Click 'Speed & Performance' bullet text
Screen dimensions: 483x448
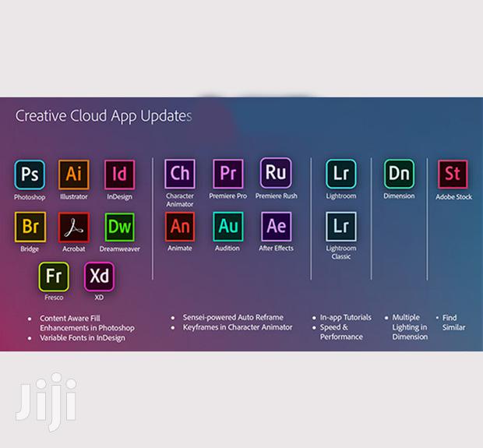[x=341, y=332]
